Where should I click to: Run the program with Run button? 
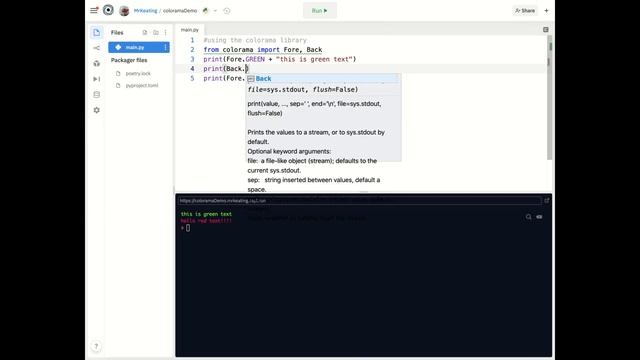pos(320,11)
